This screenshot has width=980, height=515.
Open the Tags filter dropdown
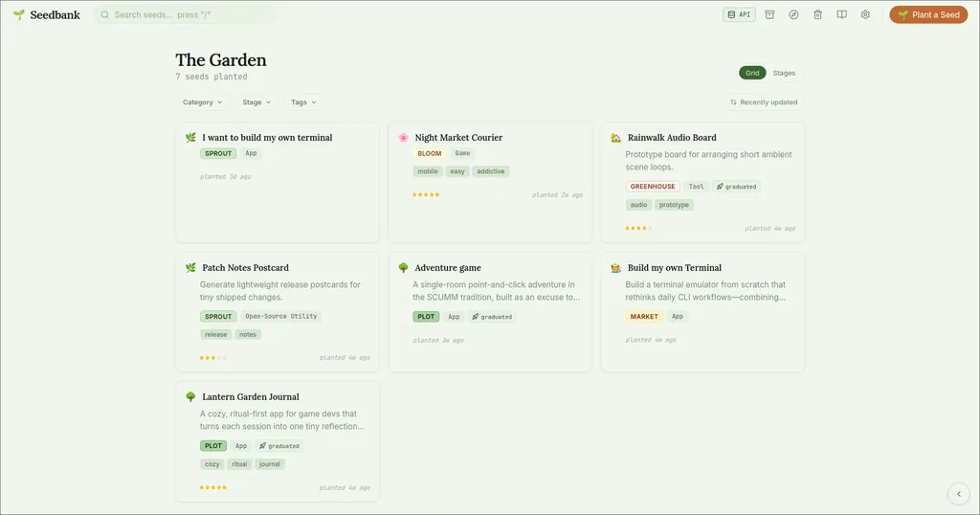pos(303,101)
